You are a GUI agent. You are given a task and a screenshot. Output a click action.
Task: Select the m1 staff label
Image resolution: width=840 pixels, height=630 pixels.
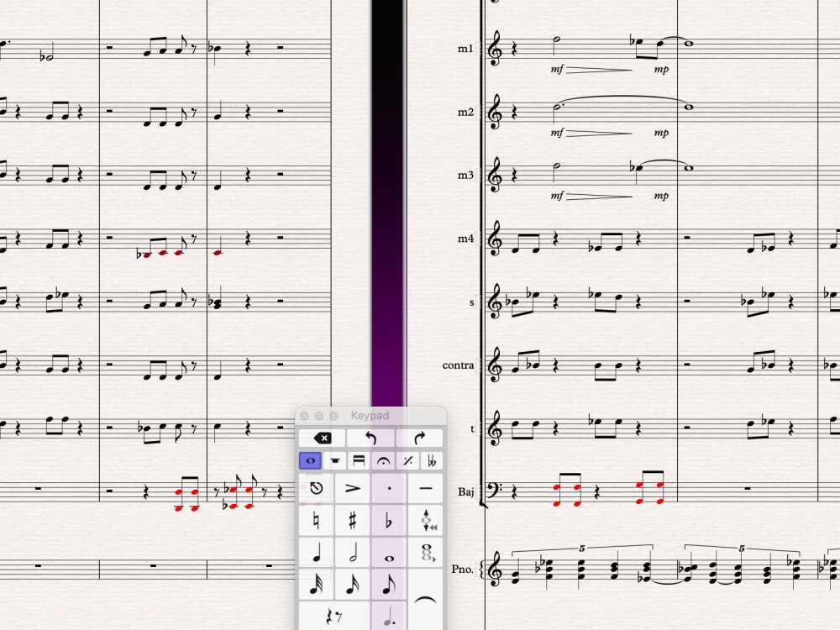(465, 49)
